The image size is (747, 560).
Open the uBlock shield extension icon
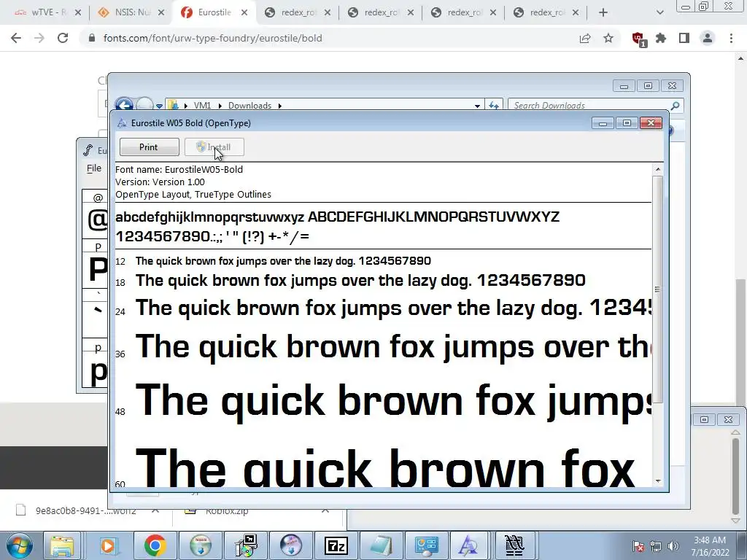tap(638, 39)
